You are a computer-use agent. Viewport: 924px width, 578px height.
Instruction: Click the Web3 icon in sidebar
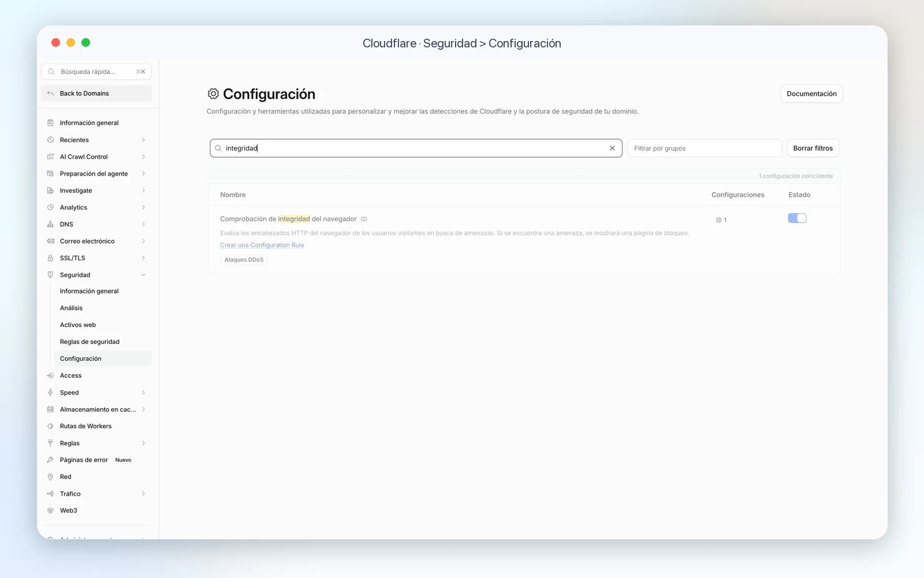(x=50, y=510)
